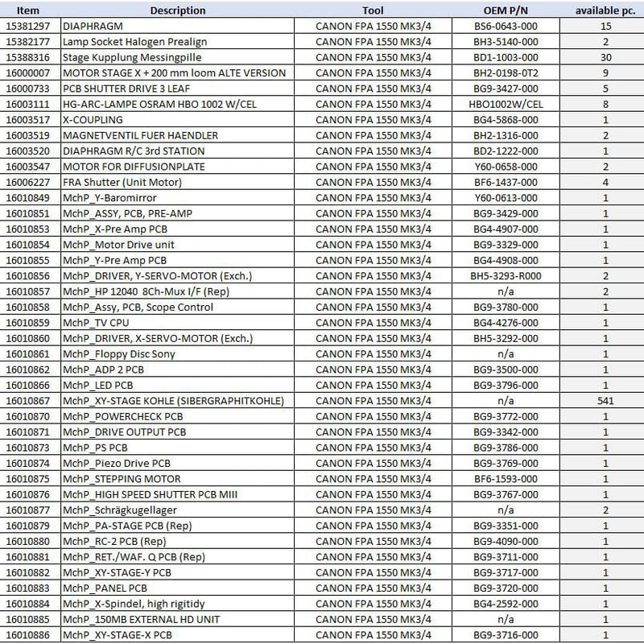Click OEM part BF6-1437-000
This screenshot has height=644, width=644.
tap(506, 182)
